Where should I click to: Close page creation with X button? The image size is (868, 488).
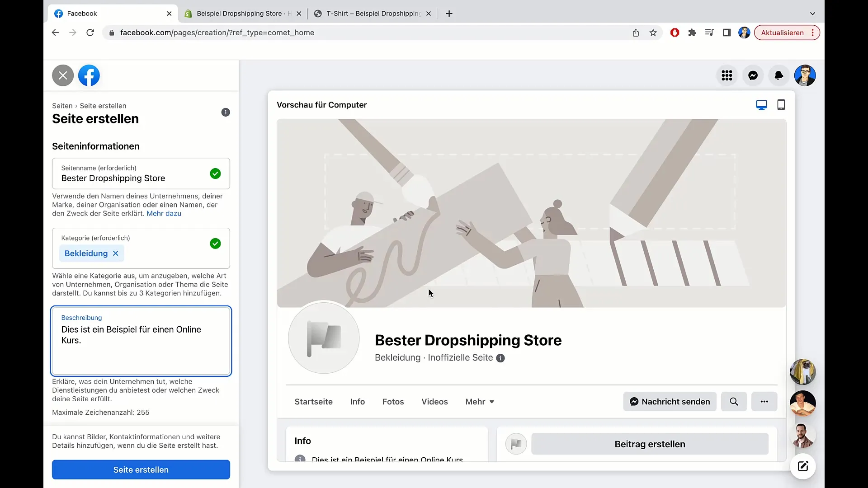point(63,75)
